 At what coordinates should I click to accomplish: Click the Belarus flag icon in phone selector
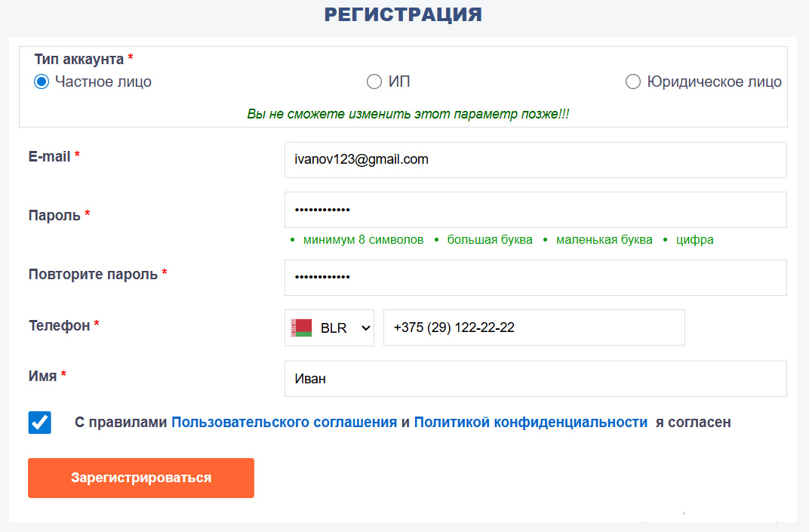click(302, 328)
